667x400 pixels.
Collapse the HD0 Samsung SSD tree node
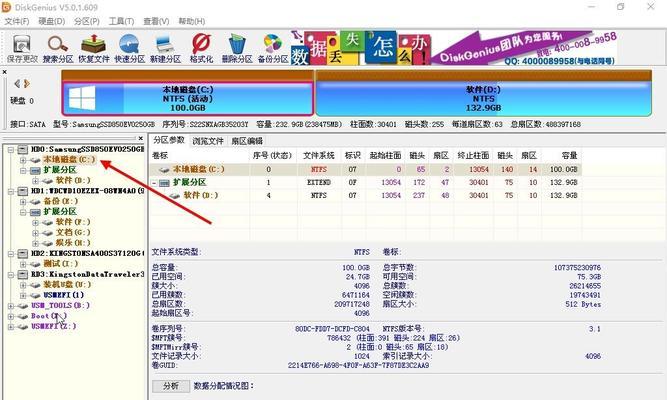tap(11, 149)
